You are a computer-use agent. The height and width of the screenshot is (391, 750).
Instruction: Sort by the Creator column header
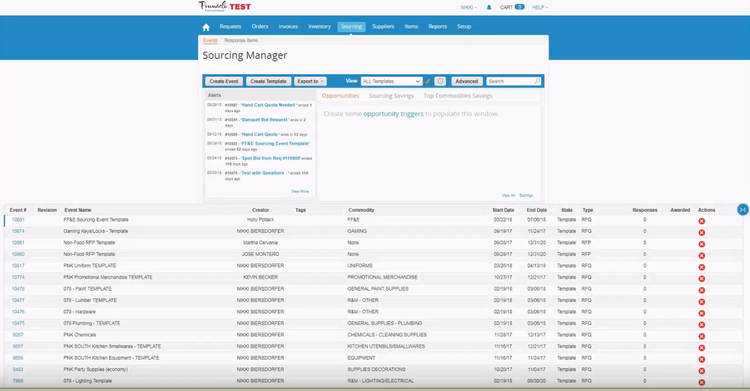click(x=261, y=210)
